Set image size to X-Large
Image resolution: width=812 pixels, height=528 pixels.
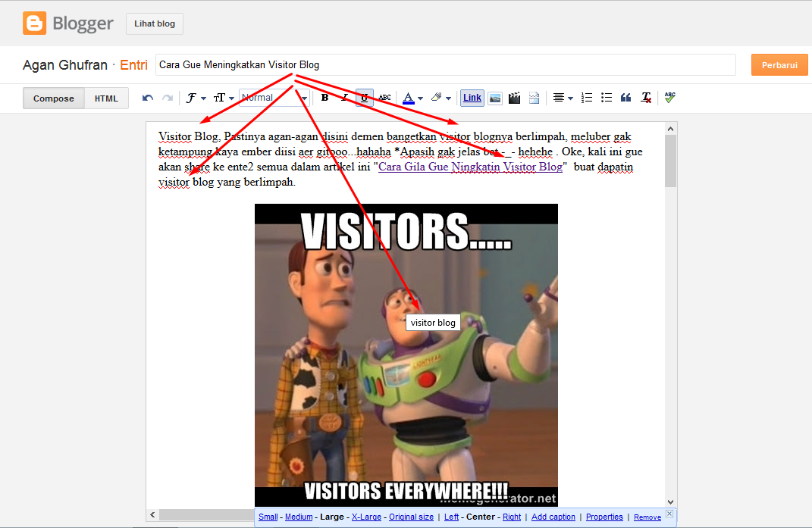(x=366, y=517)
